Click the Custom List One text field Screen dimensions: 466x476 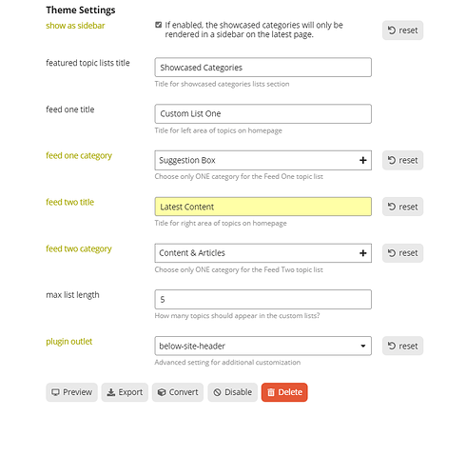(x=262, y=113)
